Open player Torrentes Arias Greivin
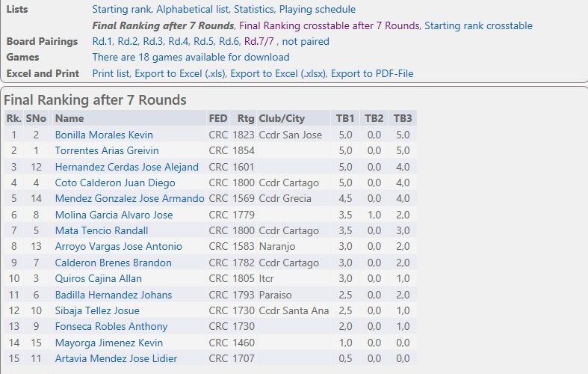The height and width of the screenshot is (374, 588). pyautogui.click(x=107, y=151)
